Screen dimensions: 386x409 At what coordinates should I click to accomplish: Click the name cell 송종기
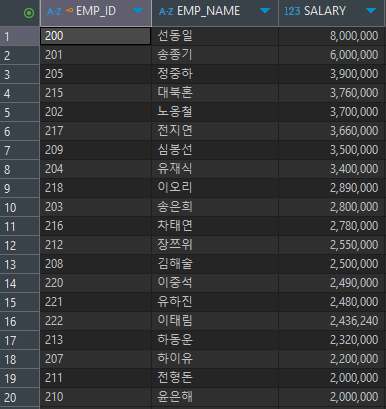coord(215,55)
